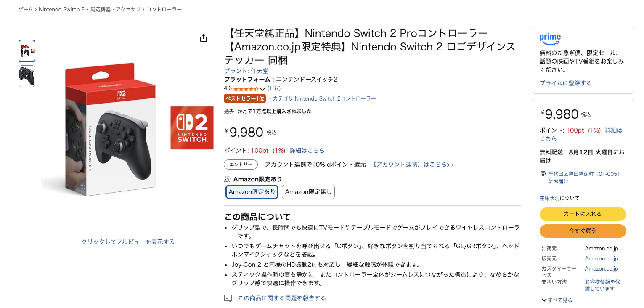Select the boxed controller thumbnail

[x=27, y=51]
